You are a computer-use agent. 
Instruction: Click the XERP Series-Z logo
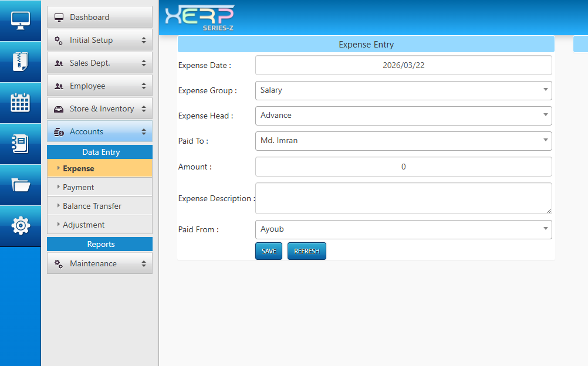[200, 18]
